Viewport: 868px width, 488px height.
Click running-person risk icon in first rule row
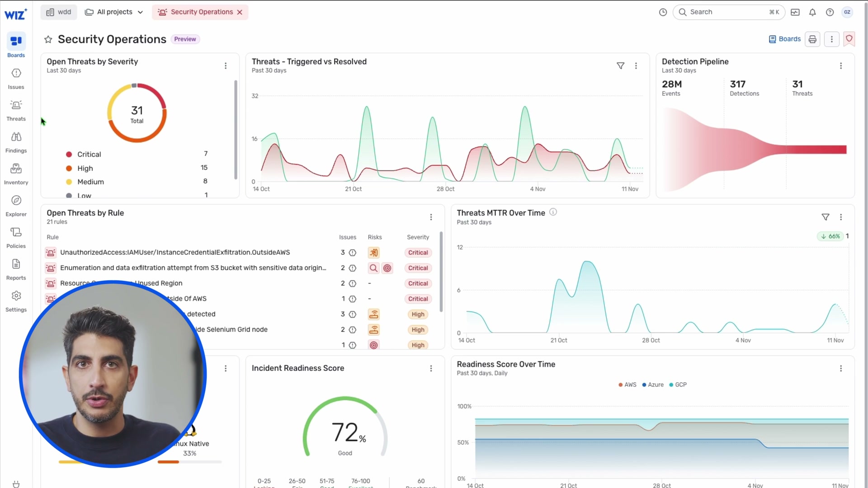click(x=373, y=253)
